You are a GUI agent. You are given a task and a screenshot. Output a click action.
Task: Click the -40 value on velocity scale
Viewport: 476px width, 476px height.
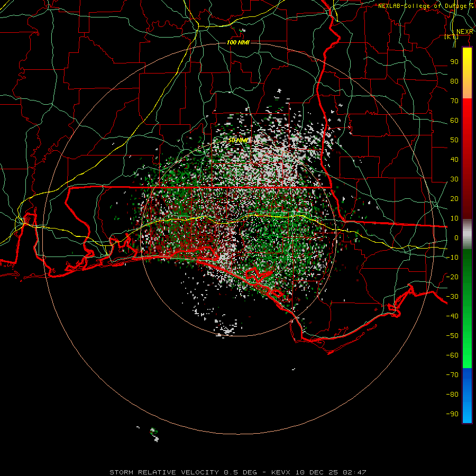tap(452, 316)
